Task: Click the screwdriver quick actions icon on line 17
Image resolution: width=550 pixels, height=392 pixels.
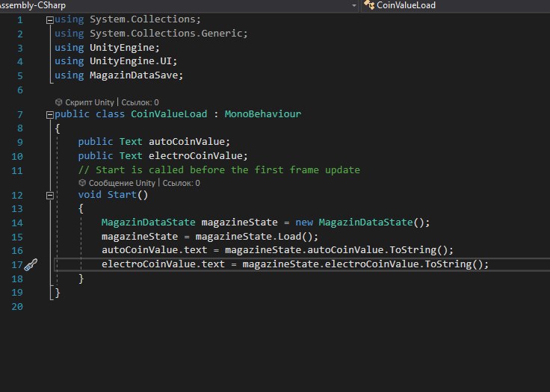Action: click(31, 265)
